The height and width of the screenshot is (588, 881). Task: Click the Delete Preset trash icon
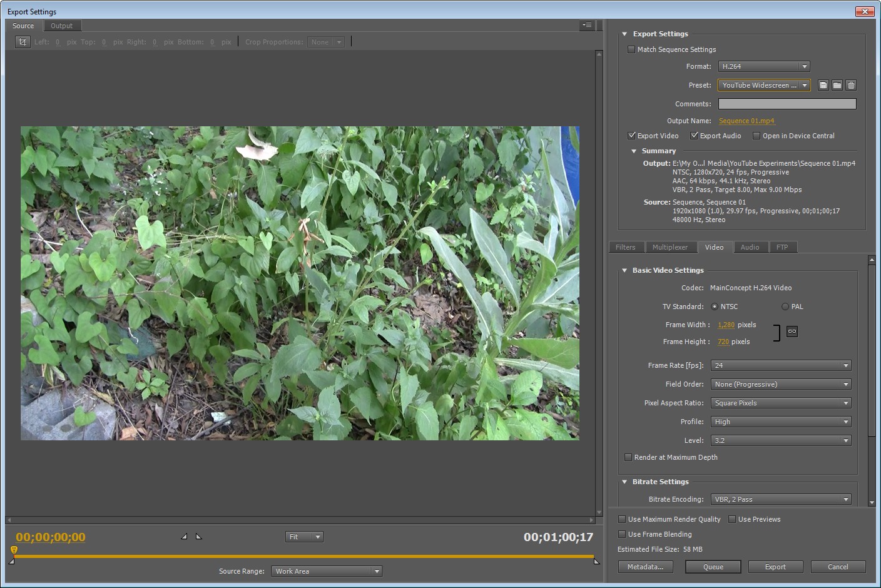(x=851, y=85)
